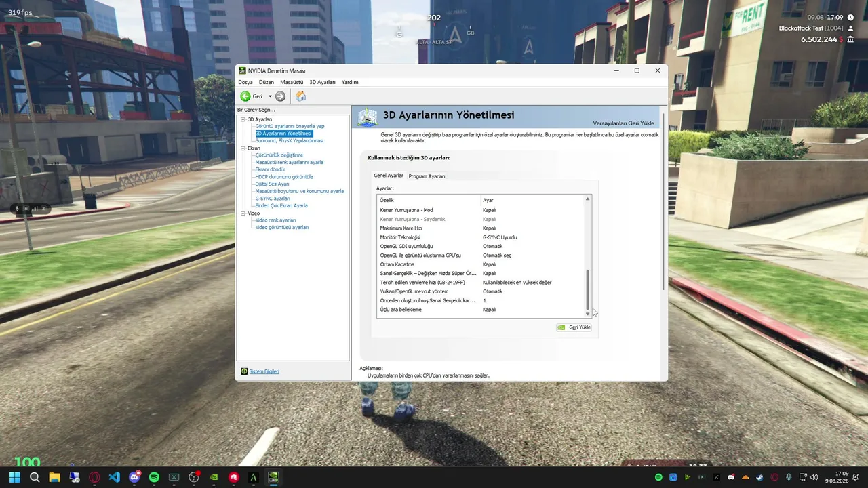The width and height of the screenshot is (868, 488).
Task: Open the Masaüstü menu
Action: pos(292,82)
